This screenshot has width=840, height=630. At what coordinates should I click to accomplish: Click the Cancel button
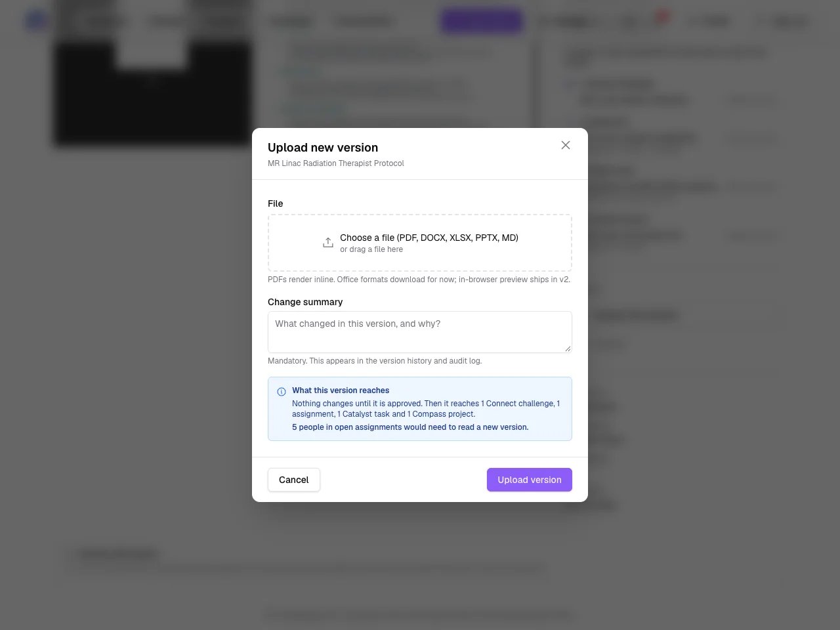294,480
